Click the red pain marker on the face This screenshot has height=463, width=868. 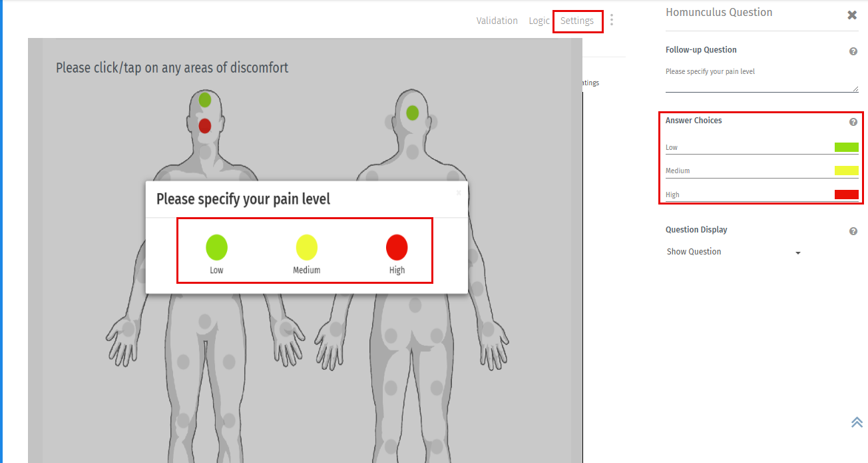[x=204, y=125]
